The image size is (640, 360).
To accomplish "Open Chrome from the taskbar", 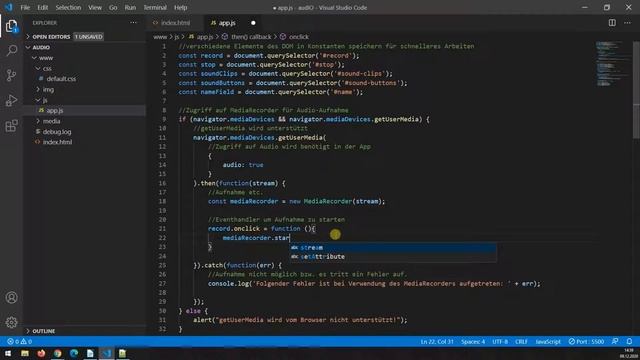I will pos(58,353).
